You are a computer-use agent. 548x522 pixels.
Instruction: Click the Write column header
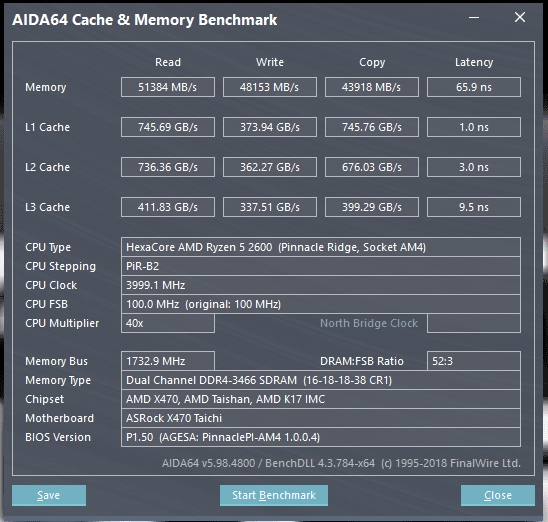pos(270,62)
